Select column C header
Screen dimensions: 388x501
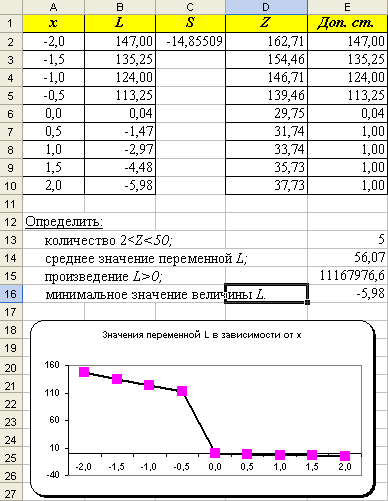point(190,7)
